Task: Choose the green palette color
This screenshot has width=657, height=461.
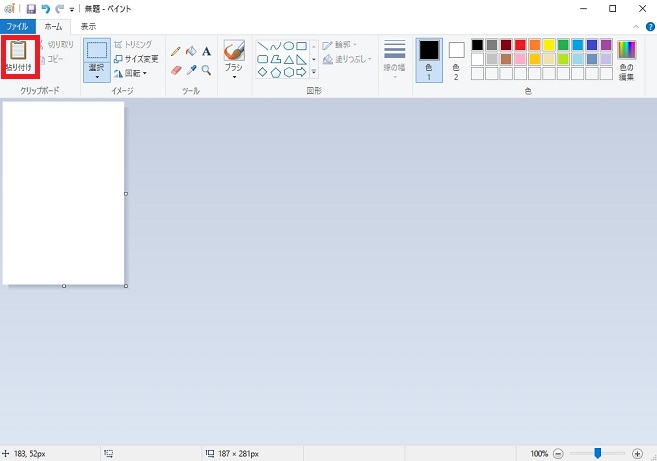Action: coord(563,45)
